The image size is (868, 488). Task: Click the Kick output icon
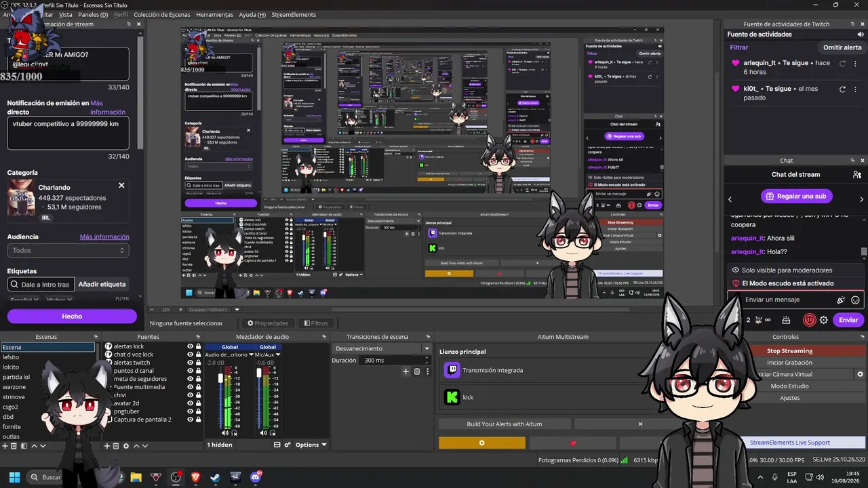(452, 397)
